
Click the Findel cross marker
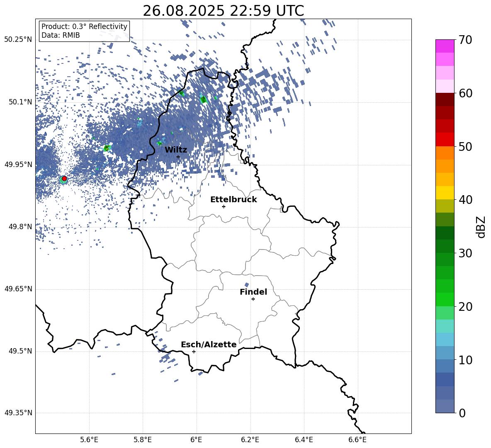253,299
